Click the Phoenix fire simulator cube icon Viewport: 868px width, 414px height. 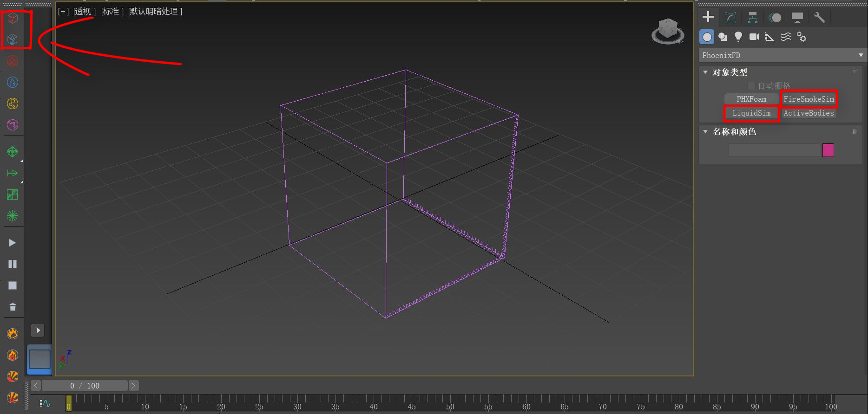click(x=13, y=18)
